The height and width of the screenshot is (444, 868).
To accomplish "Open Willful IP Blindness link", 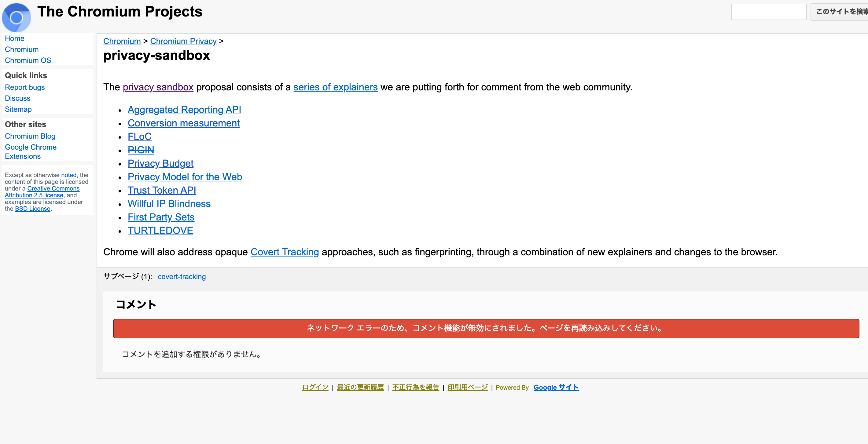I will pyautogui.click(x=169, y=204).
